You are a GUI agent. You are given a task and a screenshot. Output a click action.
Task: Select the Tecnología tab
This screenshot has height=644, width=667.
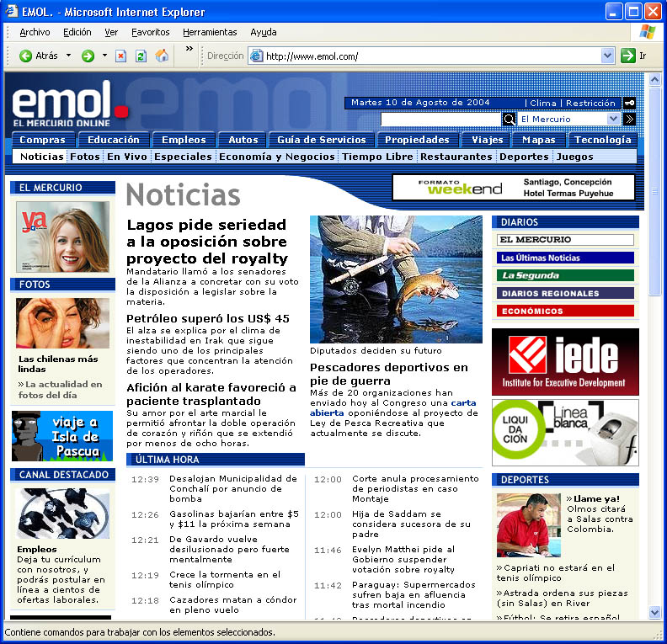pyautogui.click(x=603, y=140)
